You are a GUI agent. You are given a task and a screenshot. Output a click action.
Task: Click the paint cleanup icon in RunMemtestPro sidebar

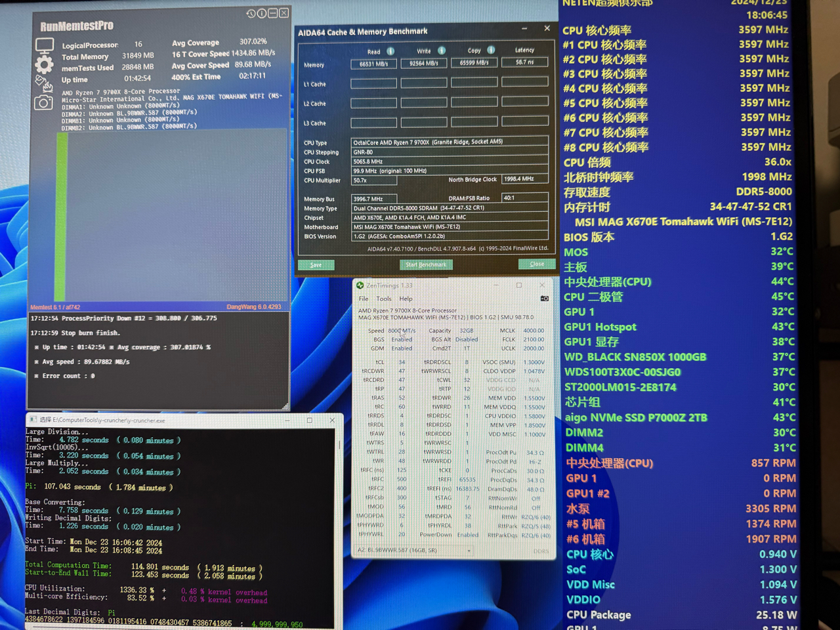point(43,82)
